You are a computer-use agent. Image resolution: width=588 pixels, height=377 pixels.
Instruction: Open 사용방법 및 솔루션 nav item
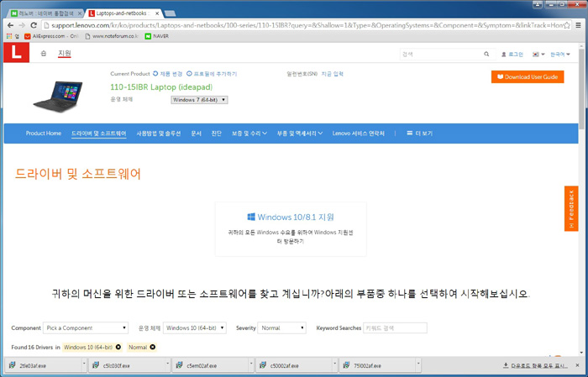point(159,134)
